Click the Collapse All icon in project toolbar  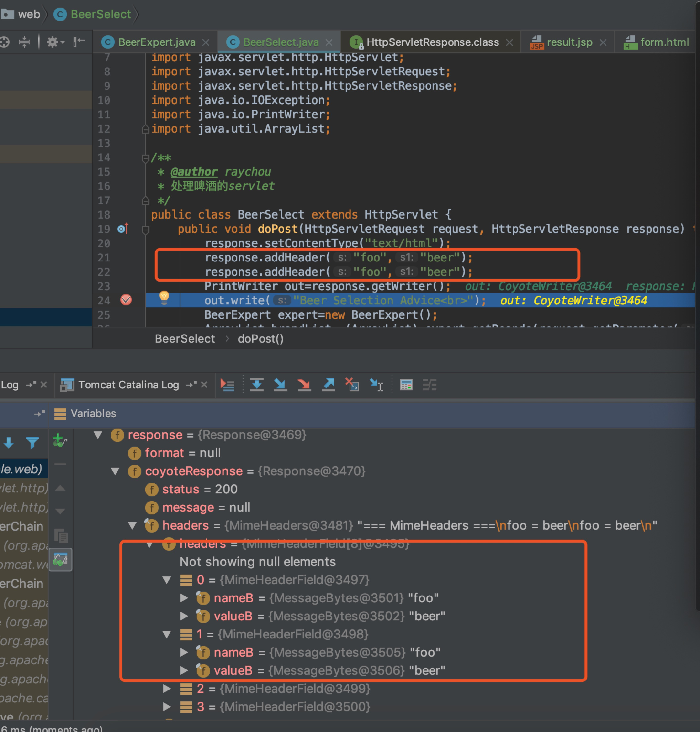[24, 42]
